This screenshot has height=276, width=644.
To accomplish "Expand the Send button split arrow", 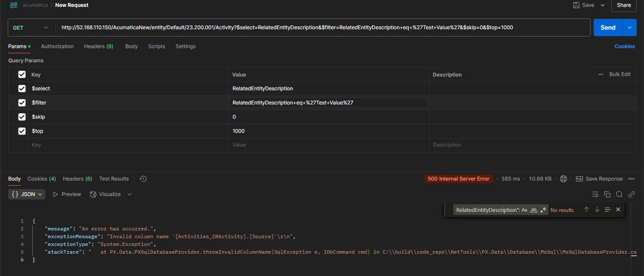I will 629,27.
